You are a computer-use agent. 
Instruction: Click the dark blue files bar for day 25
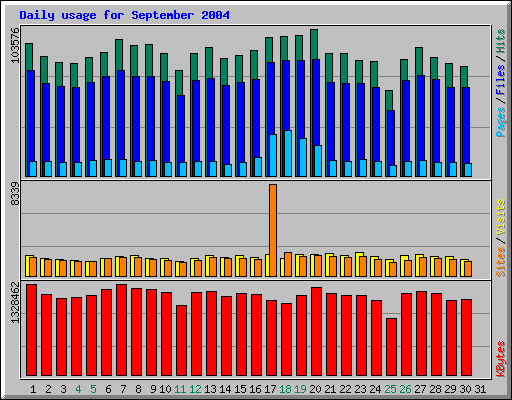click(391, 138)
